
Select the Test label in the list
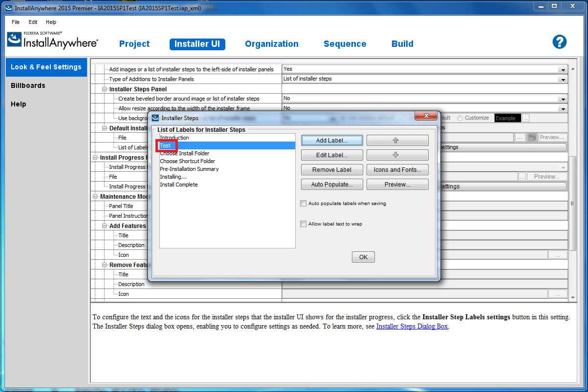click(227, 145)
